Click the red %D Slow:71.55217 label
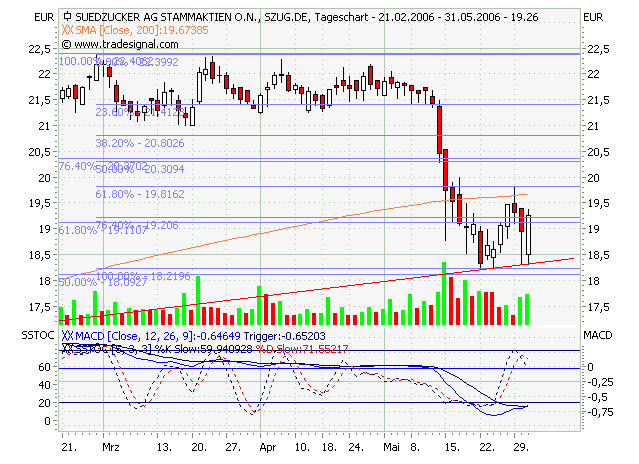The image size is (639, 464). point(302,349)
